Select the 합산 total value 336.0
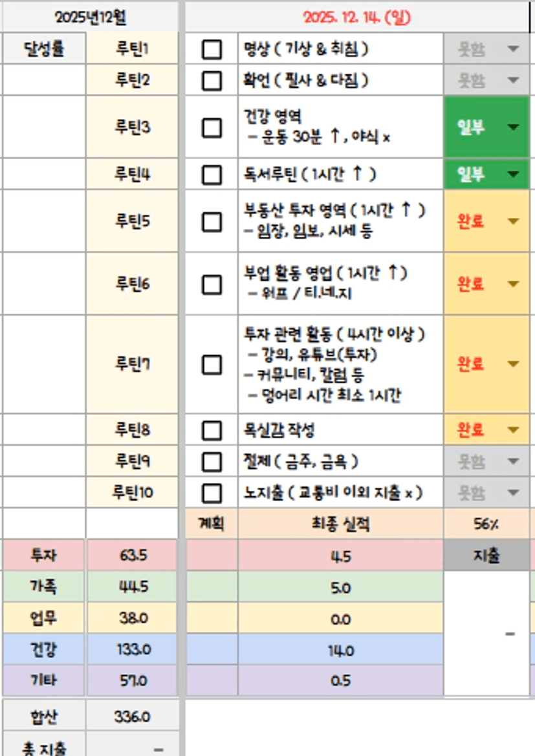The image size is (535, 756). (x=132, y=717)
